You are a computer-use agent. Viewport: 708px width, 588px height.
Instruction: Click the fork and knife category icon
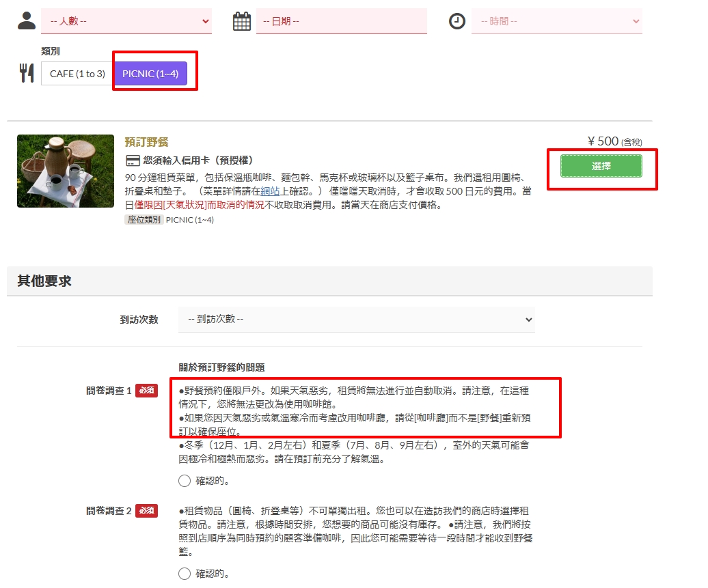[x=27, y=73]
